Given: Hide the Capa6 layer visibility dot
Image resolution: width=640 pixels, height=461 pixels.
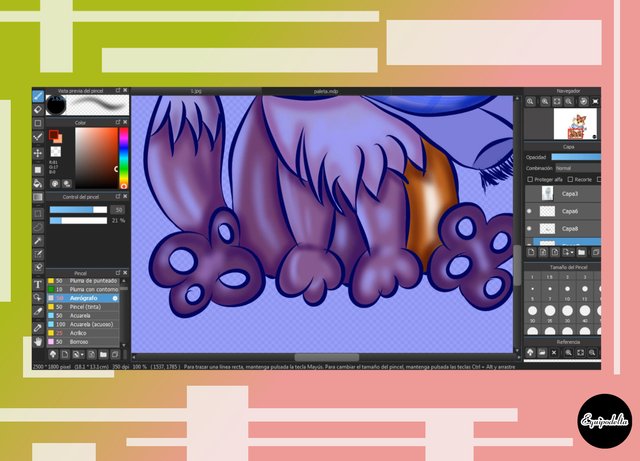Looking at the screenshot, I should (529, 211).
